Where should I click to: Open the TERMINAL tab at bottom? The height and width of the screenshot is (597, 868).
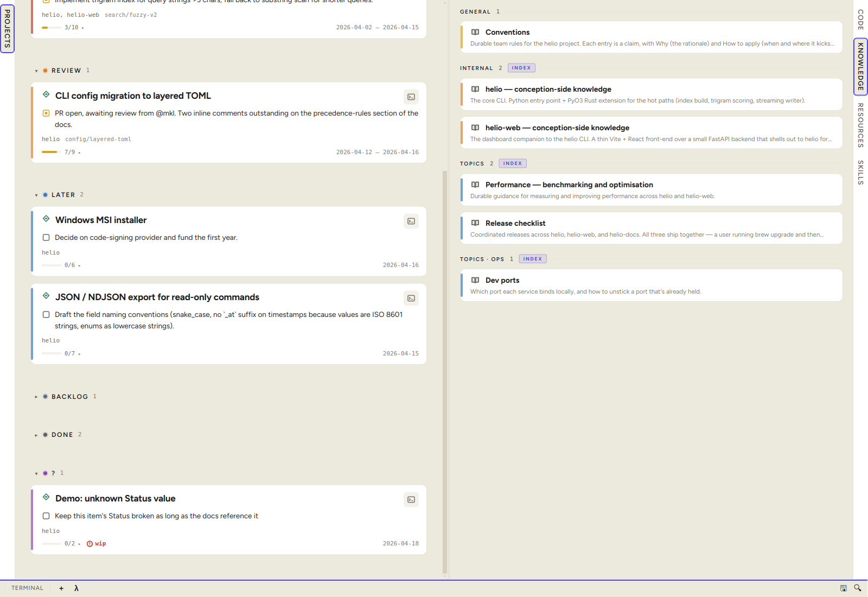coord(27,588)
